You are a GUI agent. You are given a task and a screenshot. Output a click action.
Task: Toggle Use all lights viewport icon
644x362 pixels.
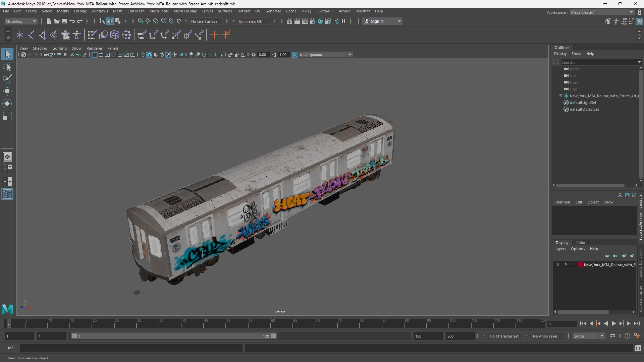tap(175, 55)
